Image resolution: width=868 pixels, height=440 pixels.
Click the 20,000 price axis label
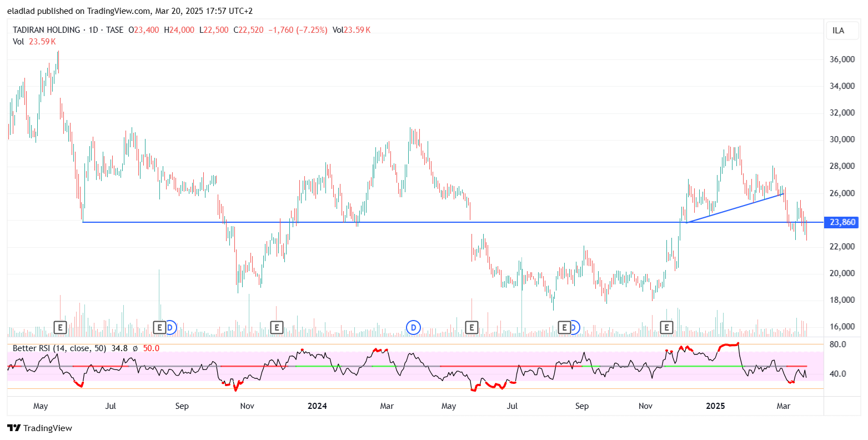(842, 273)
